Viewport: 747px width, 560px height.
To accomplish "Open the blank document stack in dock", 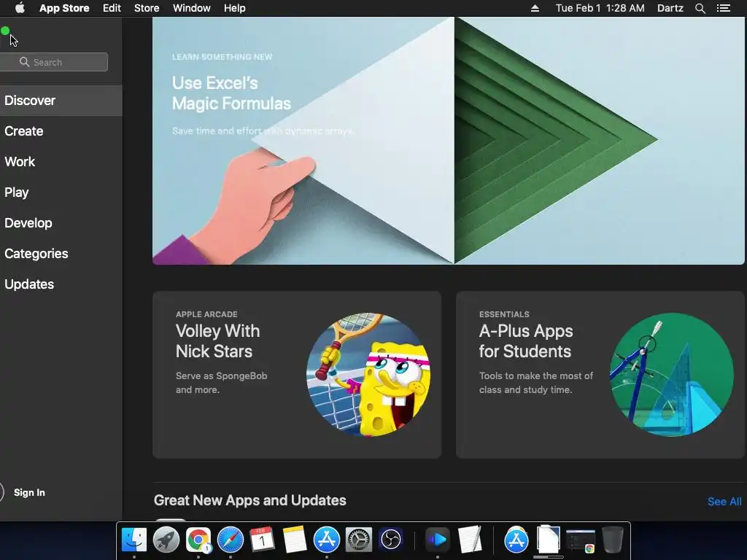I will (548, 540).
